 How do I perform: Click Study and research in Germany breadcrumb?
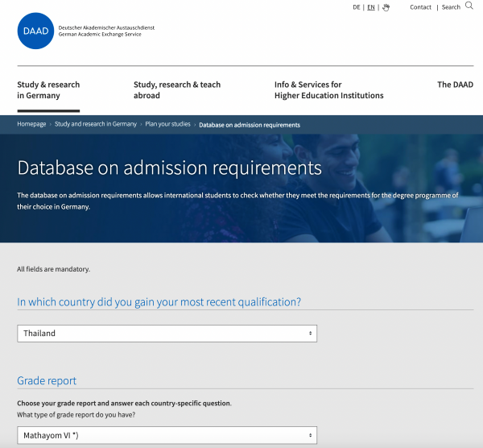[x=95, y=125]
